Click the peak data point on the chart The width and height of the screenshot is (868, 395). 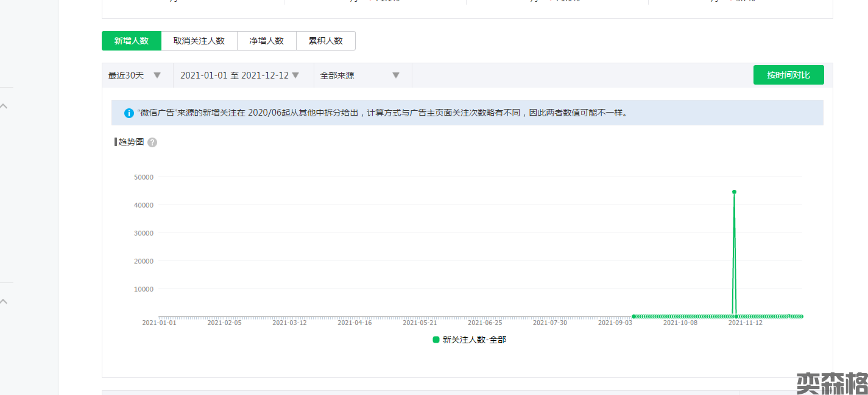click(x=734, y=192)
